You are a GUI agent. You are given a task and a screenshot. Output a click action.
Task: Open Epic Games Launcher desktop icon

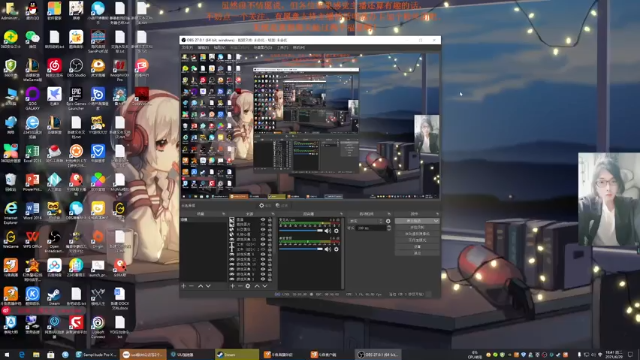pos(76,98)
